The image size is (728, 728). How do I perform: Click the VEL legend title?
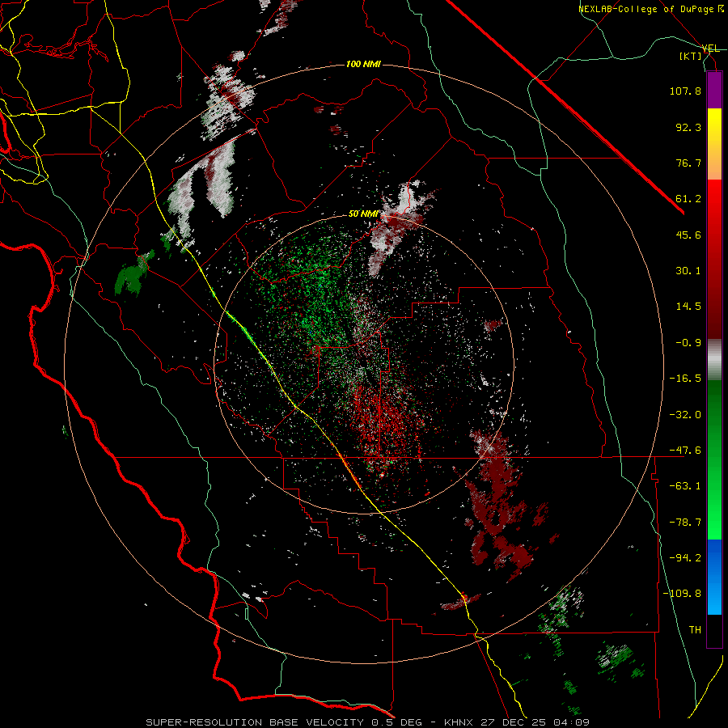(710, 49)
